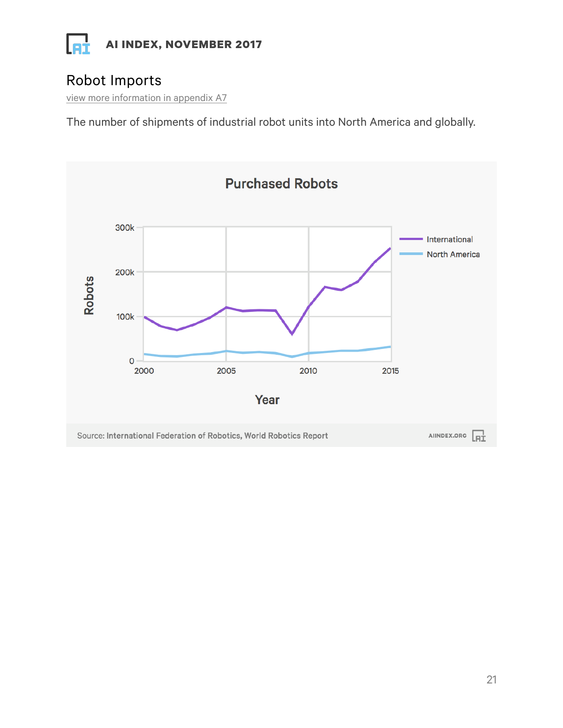Select the North America legend label

point(453,255)
